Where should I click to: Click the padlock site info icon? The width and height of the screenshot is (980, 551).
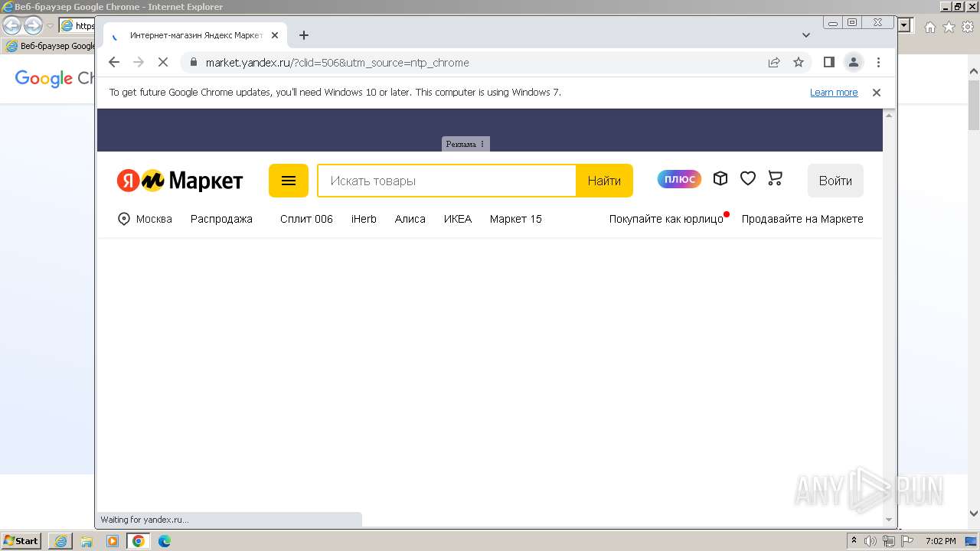pyautogui.click(x=193, y=63)
